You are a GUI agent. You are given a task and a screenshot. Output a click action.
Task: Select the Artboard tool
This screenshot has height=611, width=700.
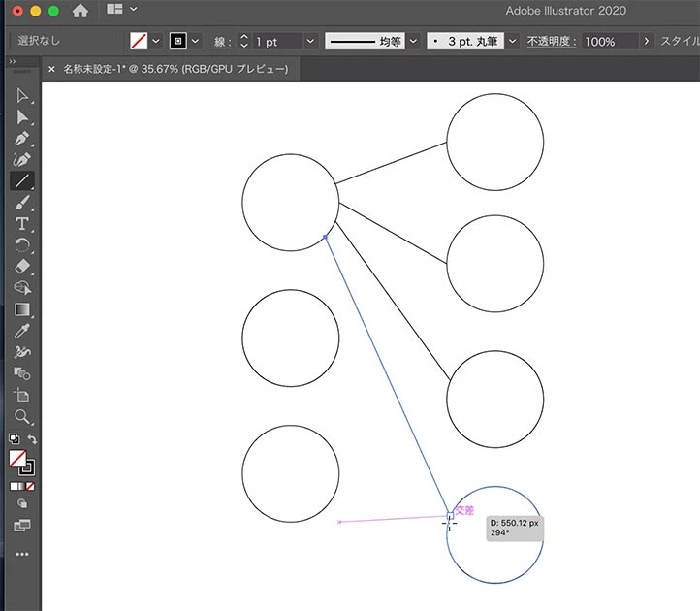pos(22,395)
